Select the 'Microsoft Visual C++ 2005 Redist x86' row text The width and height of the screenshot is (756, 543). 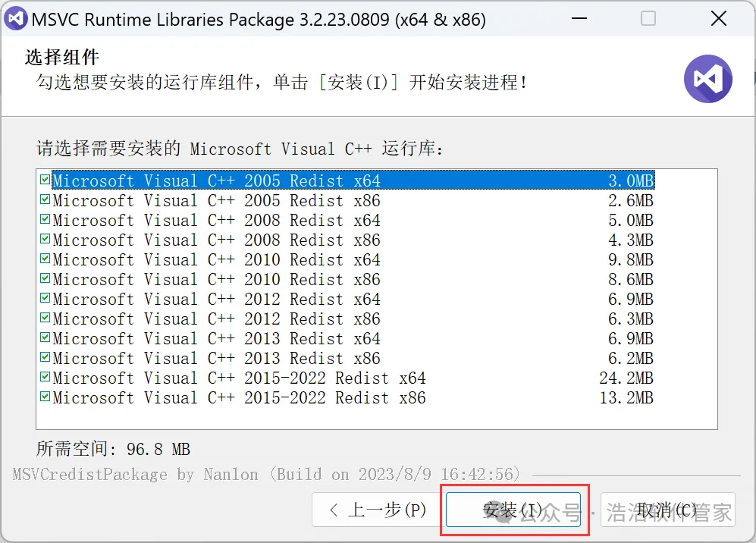[x=216, y=201]
